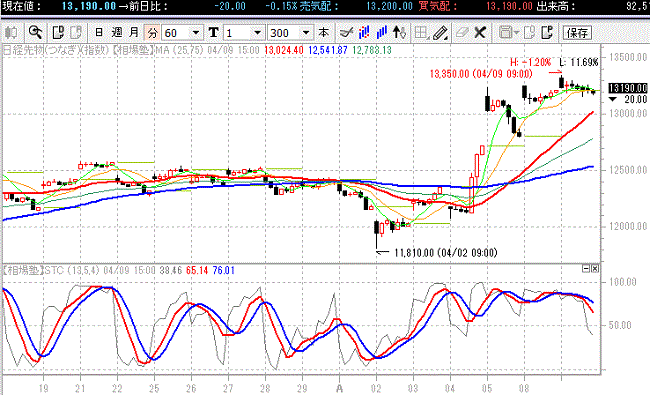The height and width of the screenshot is (395, 650).
Task: Click the document P settings icon
Action: pyautogui.click(x=547, y=32)
